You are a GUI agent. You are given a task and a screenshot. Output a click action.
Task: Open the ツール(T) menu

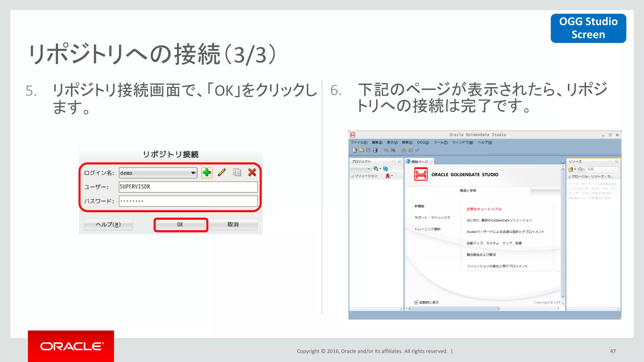441,142
